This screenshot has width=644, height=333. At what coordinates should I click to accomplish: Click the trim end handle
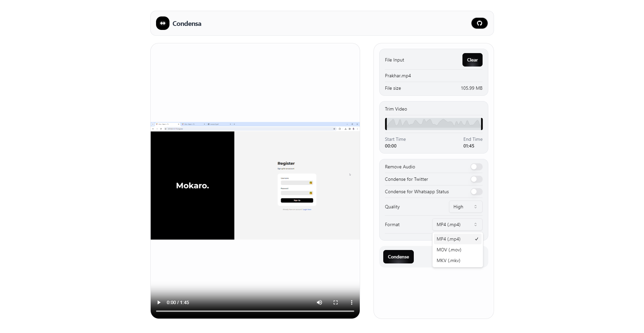pos(482,124)
